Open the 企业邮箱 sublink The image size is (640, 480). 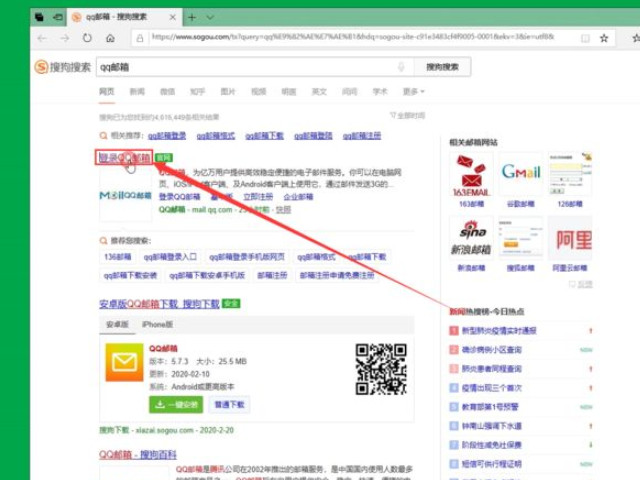click(298, 197)
